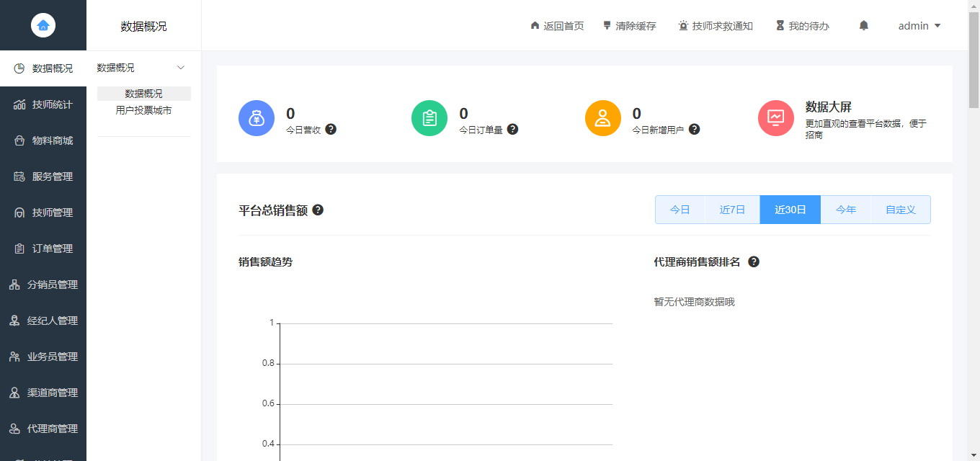The height and width of the screenshot is (461, 980).
Task: Click the alarm icon beside 技师求救通知
Action: pyautogui.click(x=683, y=25)
